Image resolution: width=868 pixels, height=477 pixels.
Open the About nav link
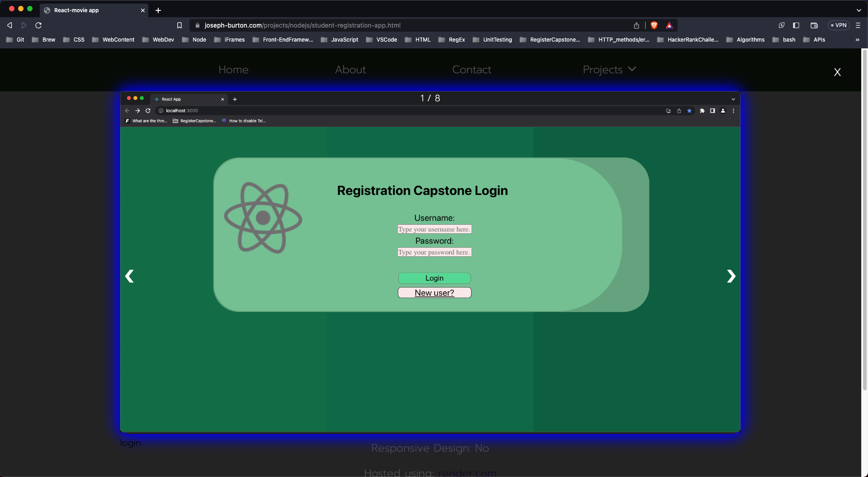(x=350, y=70)
